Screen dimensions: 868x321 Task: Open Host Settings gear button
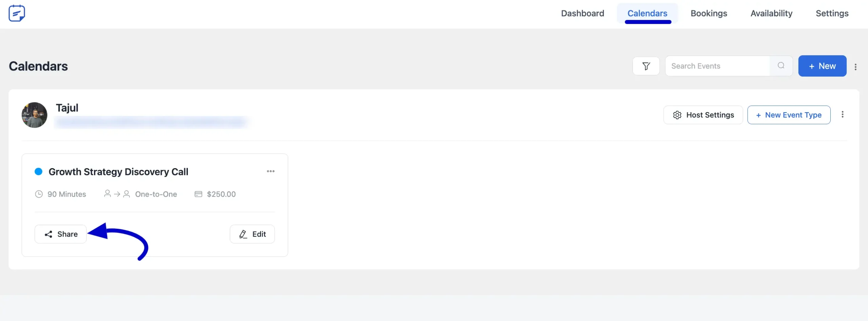pos(703,115)
